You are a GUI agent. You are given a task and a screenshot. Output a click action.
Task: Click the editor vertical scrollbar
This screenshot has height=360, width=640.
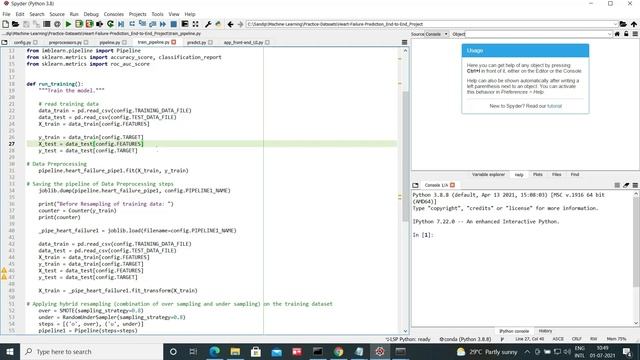tap(405, 155)
